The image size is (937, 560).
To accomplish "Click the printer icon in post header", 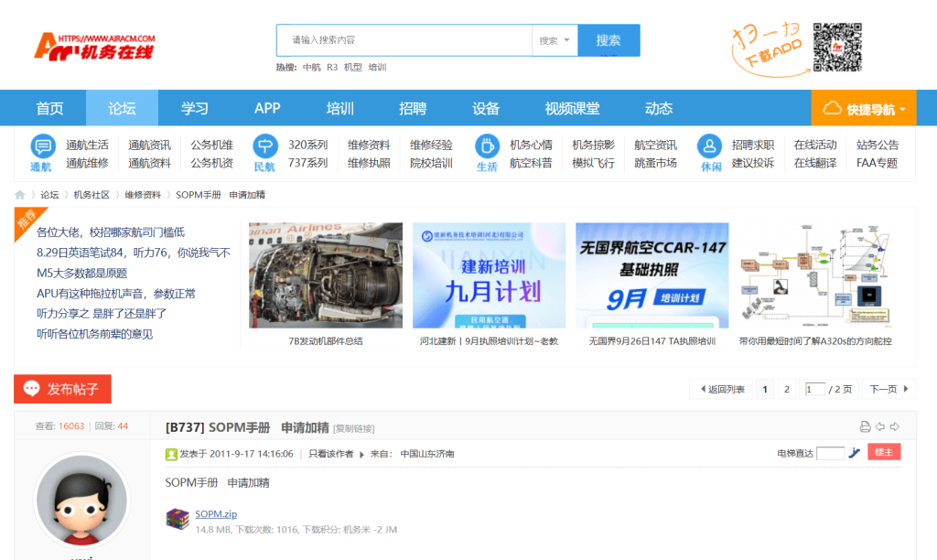I will coord(865,426).
